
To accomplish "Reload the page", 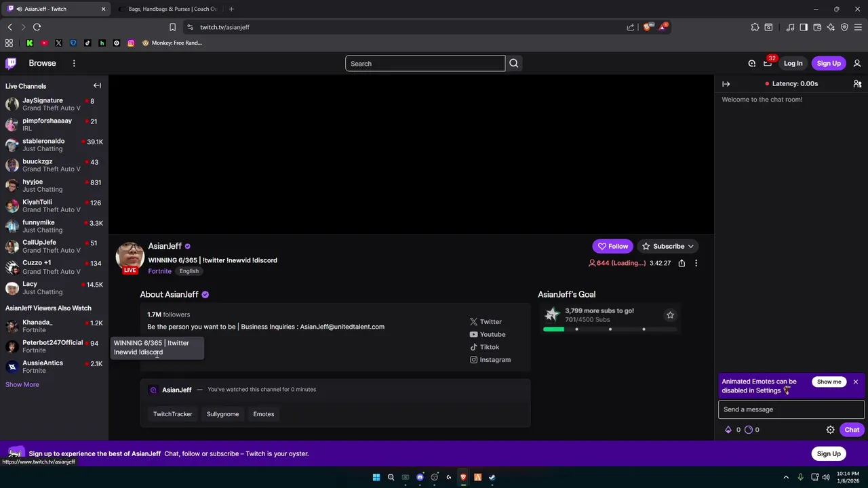I will [37, 27].
